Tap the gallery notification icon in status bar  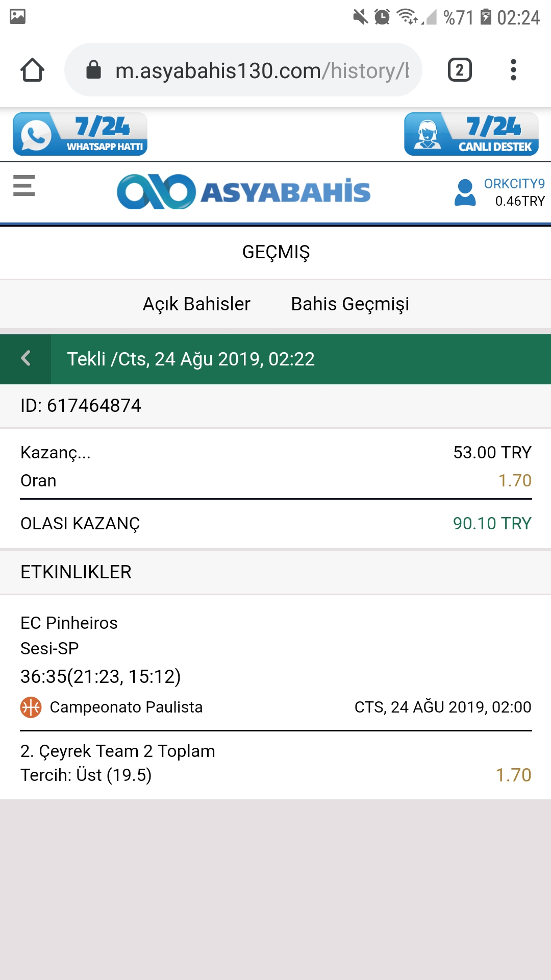(17, 17)
